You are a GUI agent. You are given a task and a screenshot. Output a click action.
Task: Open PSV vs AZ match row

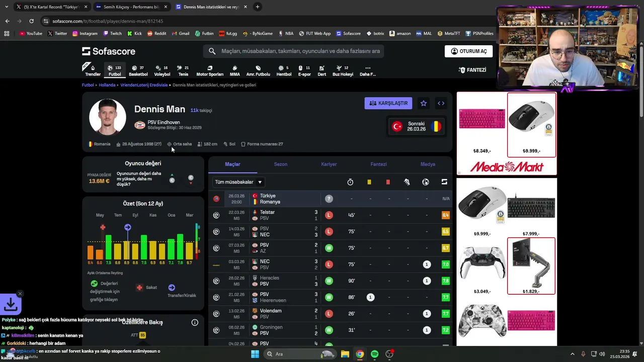tap(330, 248)
